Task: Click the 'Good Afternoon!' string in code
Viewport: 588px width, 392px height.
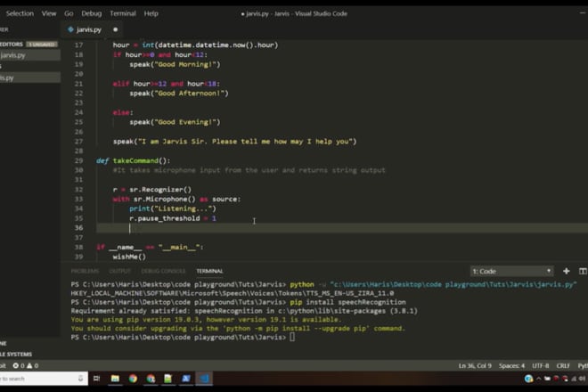Action: point(190,93)
